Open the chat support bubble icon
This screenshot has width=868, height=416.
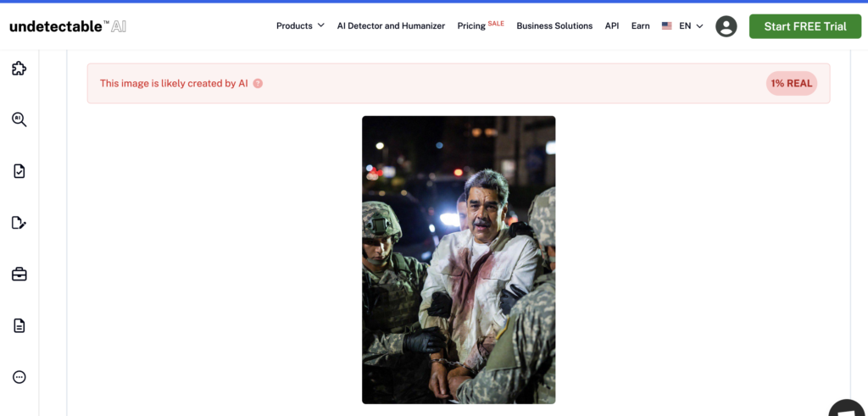(847, 408)
